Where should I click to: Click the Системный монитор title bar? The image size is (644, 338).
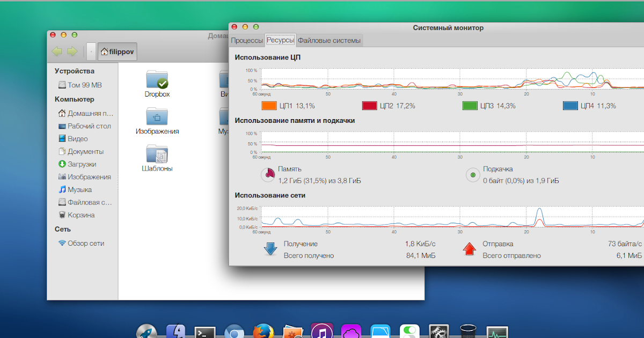pos(448,27)
